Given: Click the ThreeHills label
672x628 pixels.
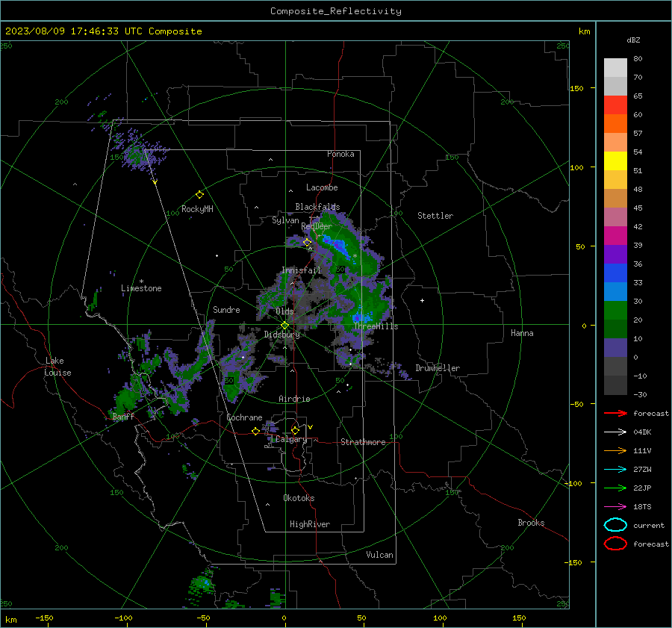Looking at the screenshot, I should tap(376, 326).
